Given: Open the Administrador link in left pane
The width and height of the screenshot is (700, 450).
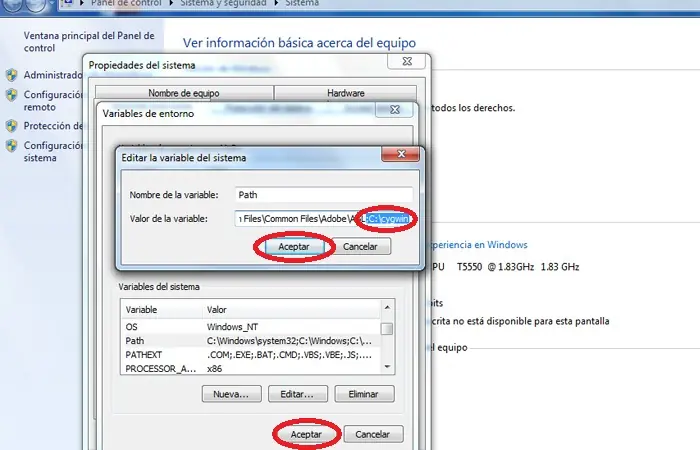Looking at the screenshot, I should click(53, 75).
